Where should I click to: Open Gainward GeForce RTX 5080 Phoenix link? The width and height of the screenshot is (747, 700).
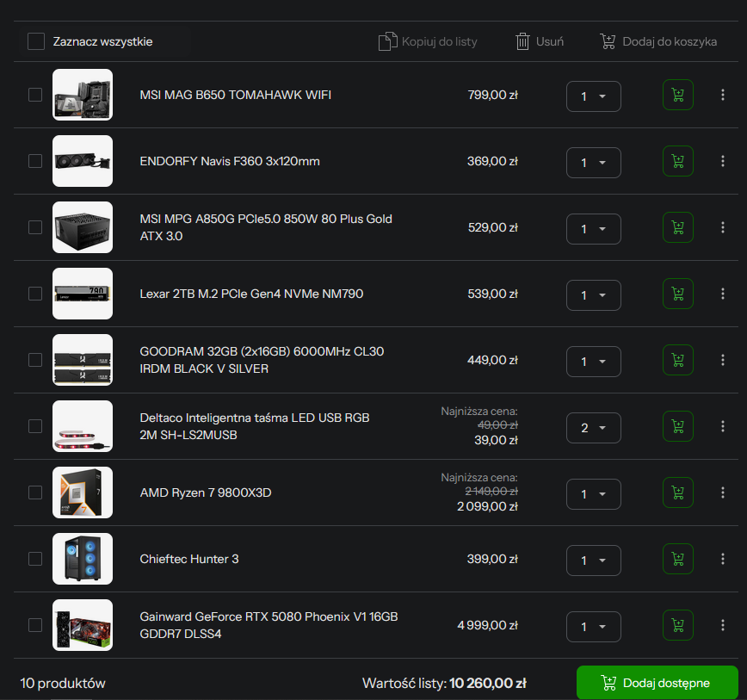tap(269, 625)
